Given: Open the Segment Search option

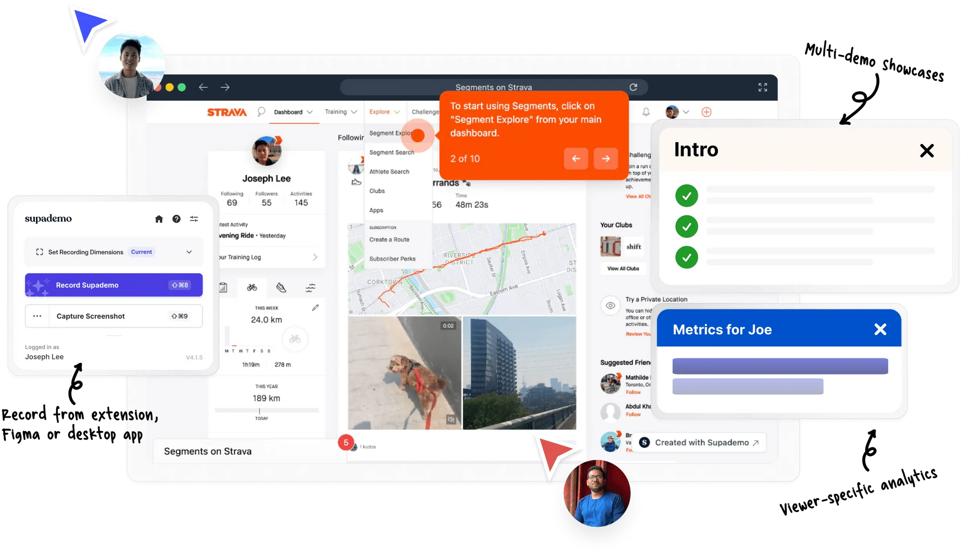Looking at the screenshot, I should click(x=391, y=152).
